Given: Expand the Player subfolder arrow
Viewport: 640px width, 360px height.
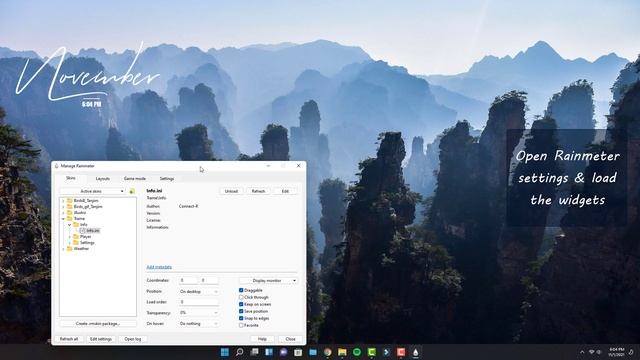Looking at the screenshot, I should [69, 237].
